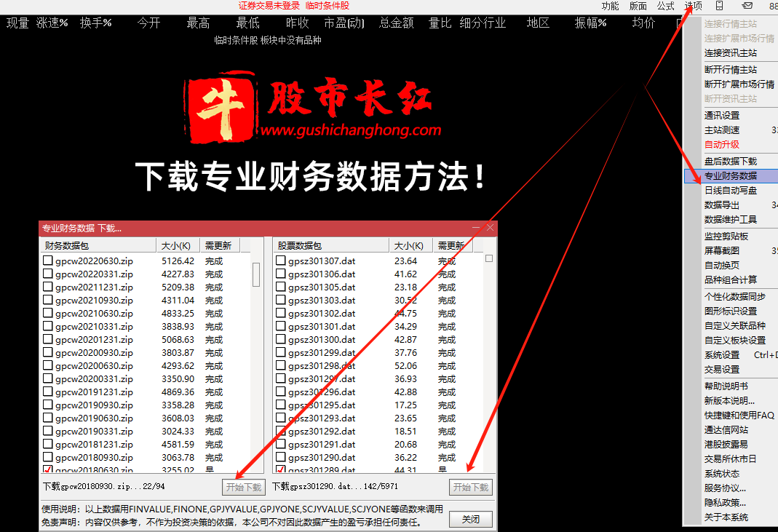The height and width of the screenshot is (532, 778).
Task: Select 断开行情主站 menu entry
Action: [731, 69]
